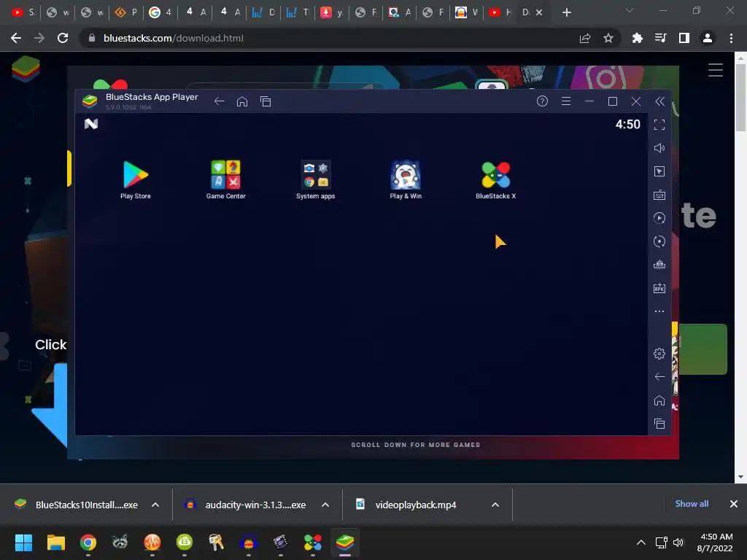The image size is (747, 560).
Task: Open the BlueStacks help icon
Action: (542, 101)
